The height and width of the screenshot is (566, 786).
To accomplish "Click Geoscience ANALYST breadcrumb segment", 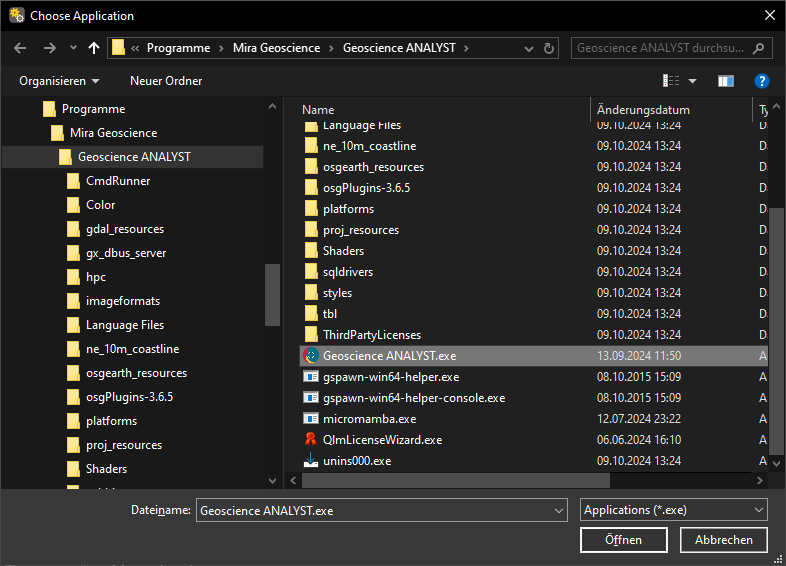I will coord(399,48).
